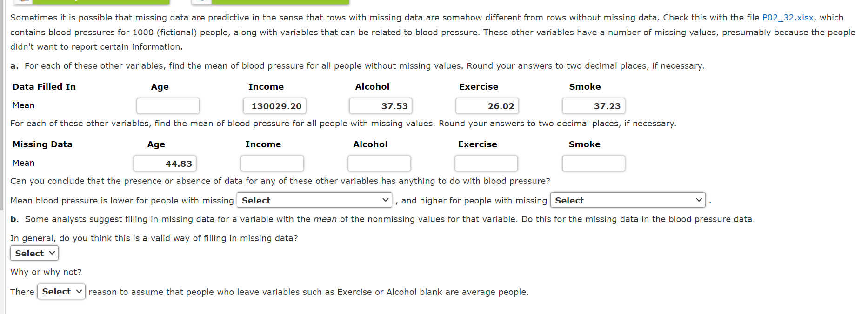
Task: Click the dropdown chevron on the second Select combo
Action: pos(698,200)
